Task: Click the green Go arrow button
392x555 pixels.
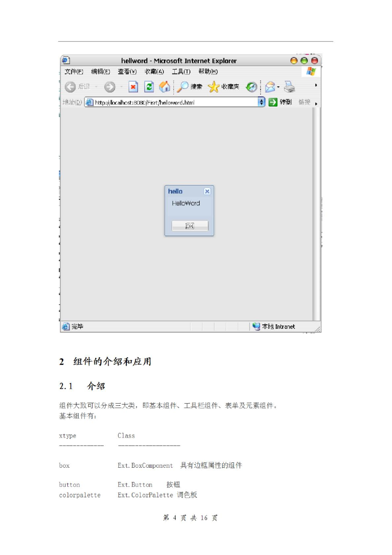Action: 273,102
